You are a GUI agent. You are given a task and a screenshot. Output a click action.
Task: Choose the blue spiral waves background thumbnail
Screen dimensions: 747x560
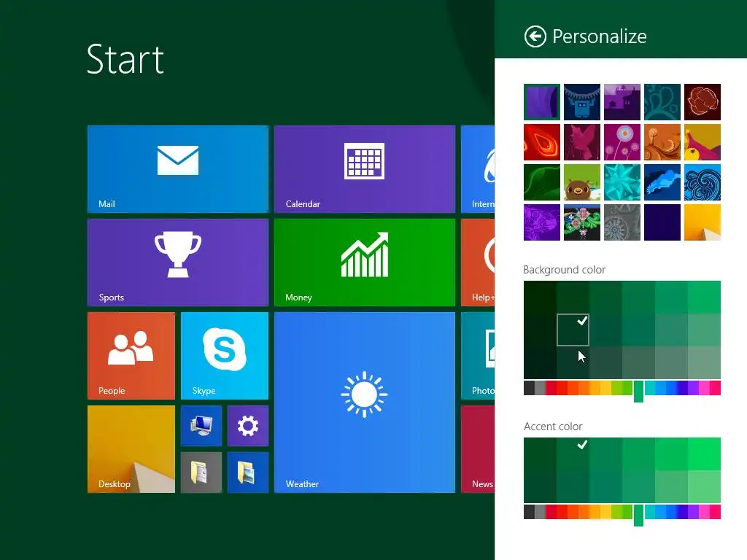(703, 182)
